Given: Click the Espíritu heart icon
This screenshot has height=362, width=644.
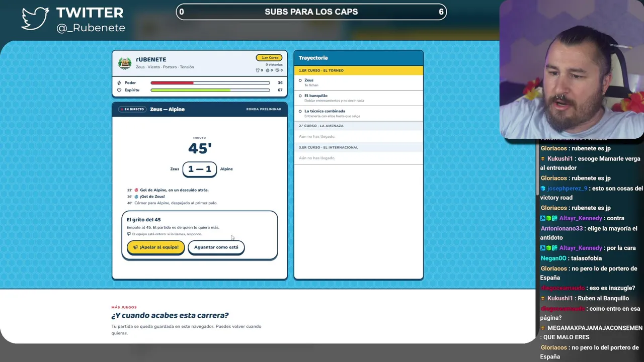Looking at the screenshot, I should coord(119,90).
